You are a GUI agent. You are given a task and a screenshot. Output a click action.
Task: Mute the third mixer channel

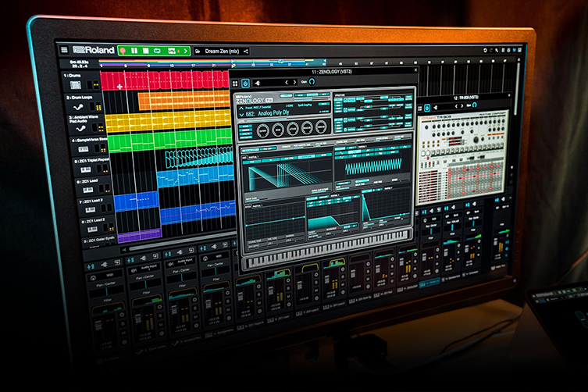pos(195,317)
